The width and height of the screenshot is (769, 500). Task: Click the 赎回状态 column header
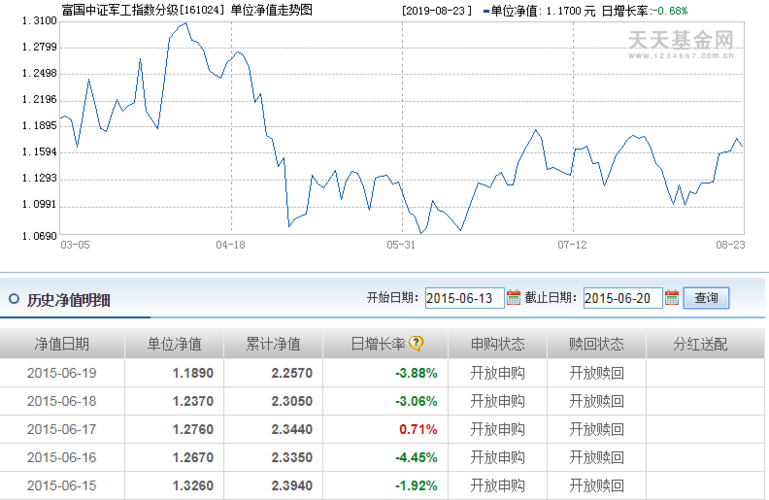coord(596,344)
